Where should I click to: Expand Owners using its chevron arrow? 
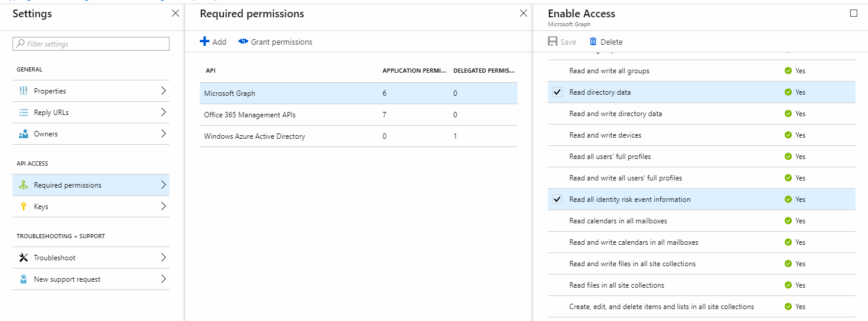pyautogui.click(x=164, y=134)
